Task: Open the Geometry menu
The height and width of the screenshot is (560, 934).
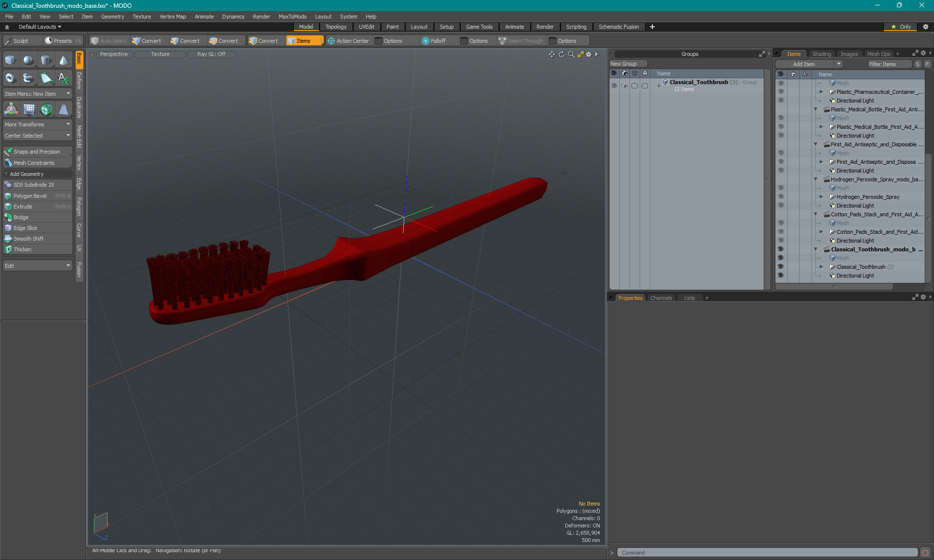Action: point(112,17)
